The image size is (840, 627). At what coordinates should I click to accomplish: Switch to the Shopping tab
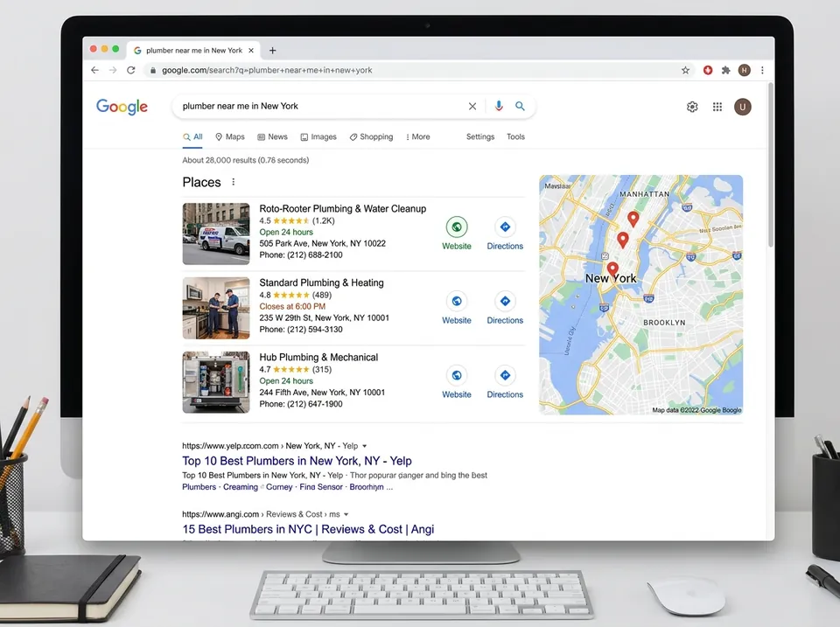[x=371, y=137]
